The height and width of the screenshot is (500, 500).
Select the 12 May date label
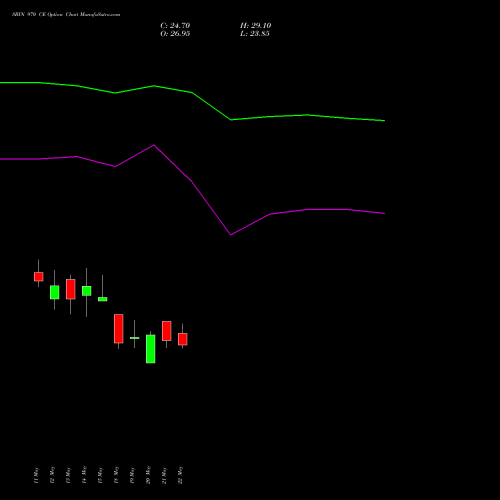tap(52, 475)
